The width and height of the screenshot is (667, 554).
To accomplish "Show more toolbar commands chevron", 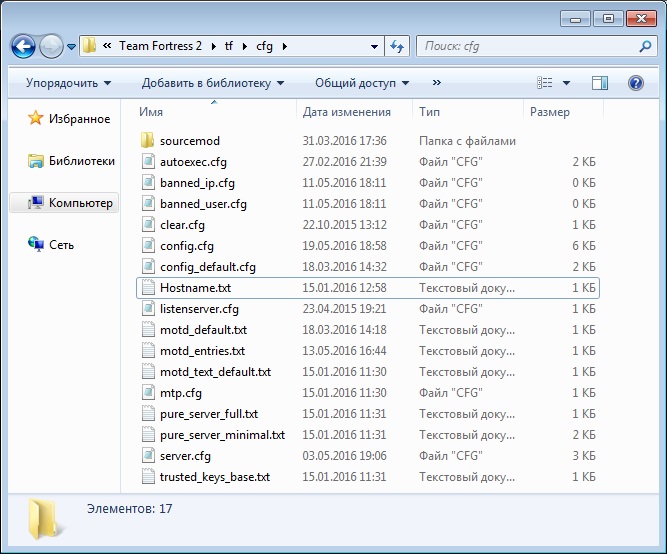I will click(x=436, y=83).
